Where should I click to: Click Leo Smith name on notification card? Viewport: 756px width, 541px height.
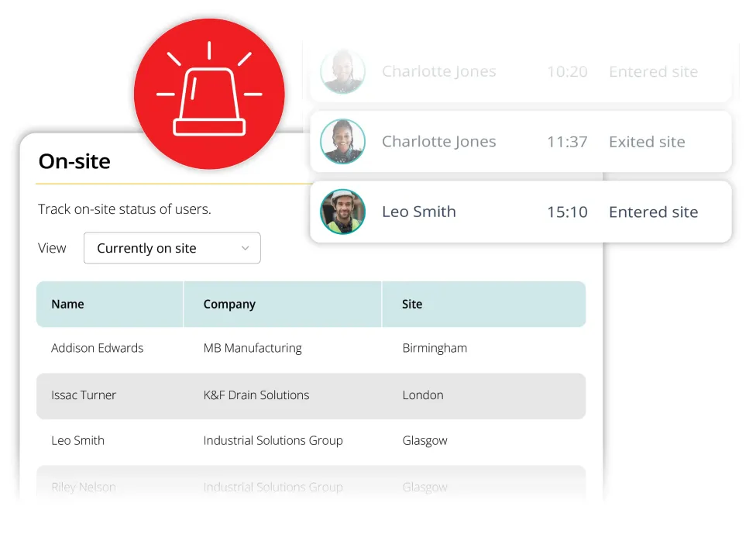pos(419,212)
